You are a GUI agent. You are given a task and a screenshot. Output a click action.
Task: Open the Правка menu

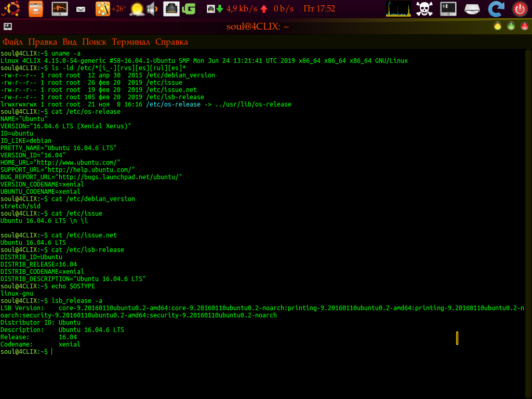[x=43, y=42]
